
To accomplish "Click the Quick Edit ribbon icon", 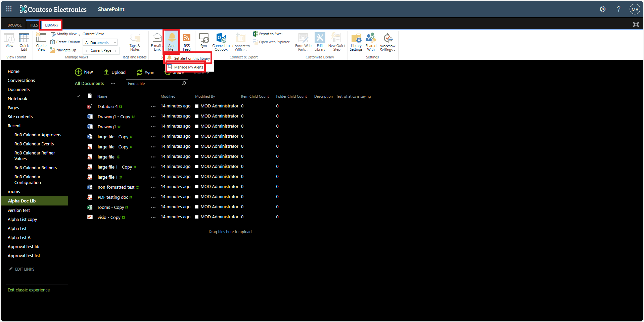I will pos(24,42).
